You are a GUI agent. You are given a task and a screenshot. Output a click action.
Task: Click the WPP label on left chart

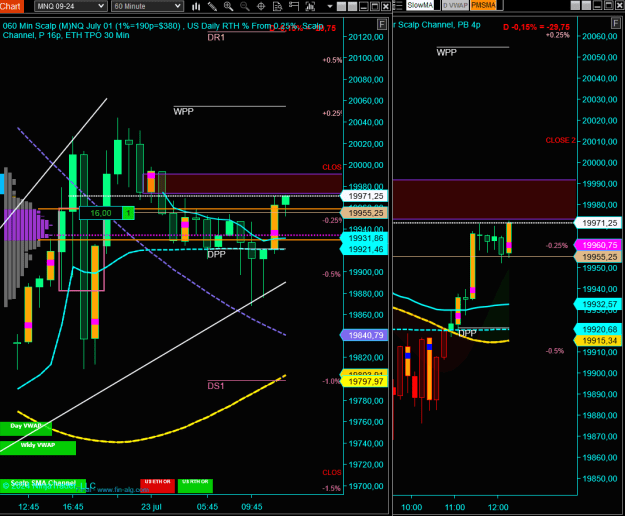(183, 112)
